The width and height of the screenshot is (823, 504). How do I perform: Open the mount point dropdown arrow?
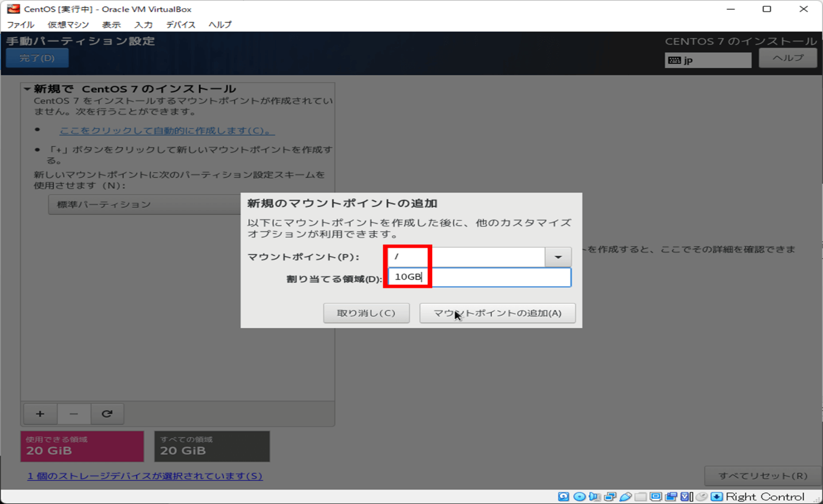pos(558,257)
